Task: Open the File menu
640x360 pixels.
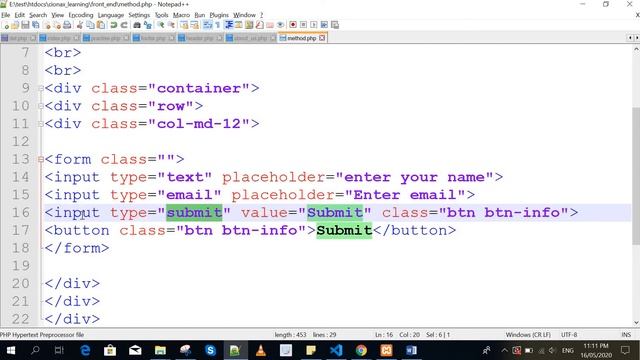Action: pos(5,15)
